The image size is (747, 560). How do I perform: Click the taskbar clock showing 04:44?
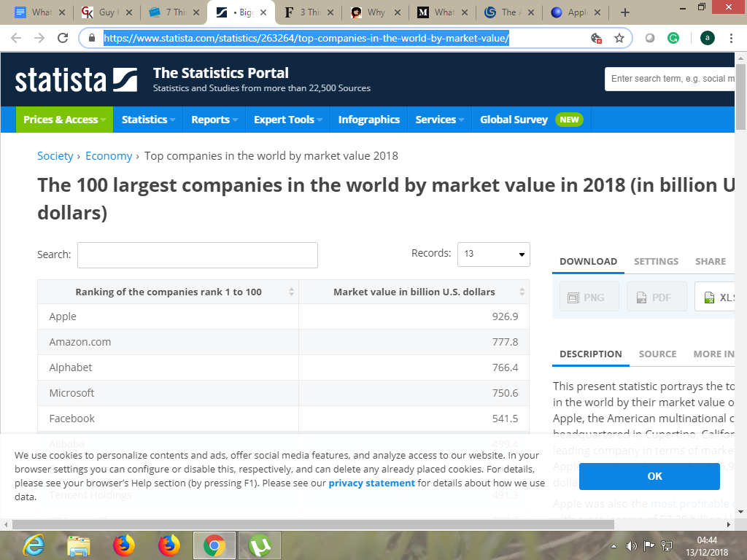(707, 546)
